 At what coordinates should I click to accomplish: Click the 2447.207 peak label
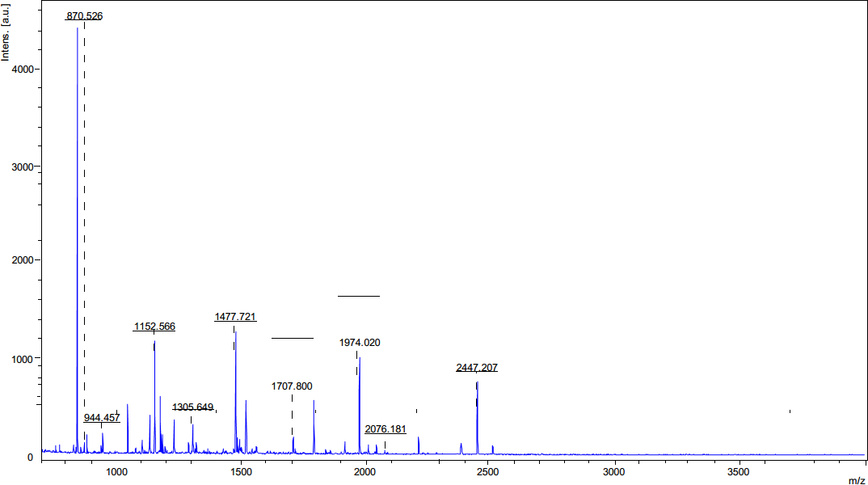pos(477,368)
